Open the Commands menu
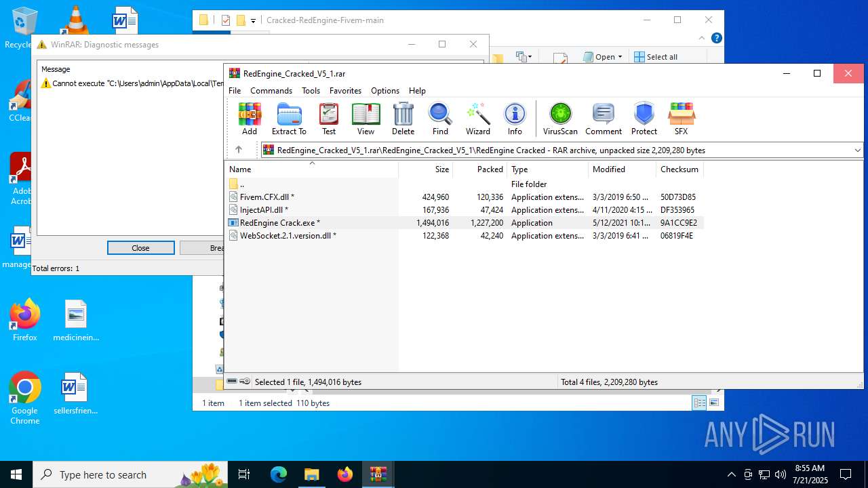The width and height of the screenshot is (868, 488). [271, 91]
